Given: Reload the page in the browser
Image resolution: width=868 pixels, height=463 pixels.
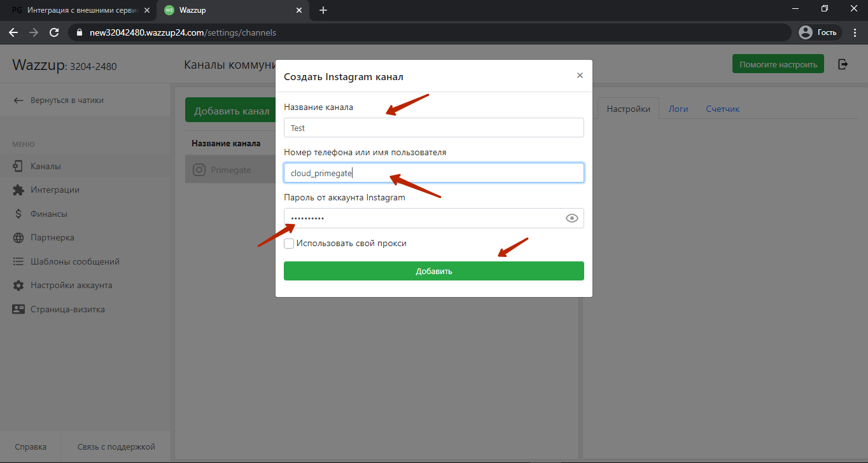Looking at the screenshot, I should pos(54,32).
